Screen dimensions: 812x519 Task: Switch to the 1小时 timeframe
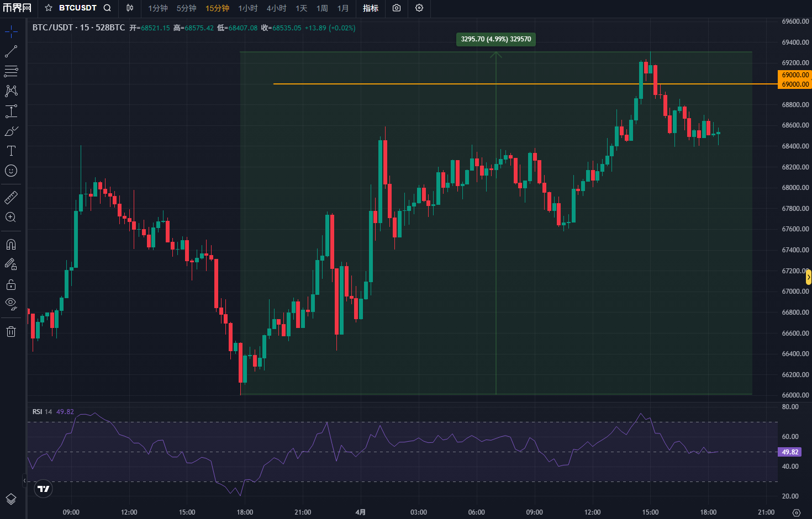coord(248,8)
